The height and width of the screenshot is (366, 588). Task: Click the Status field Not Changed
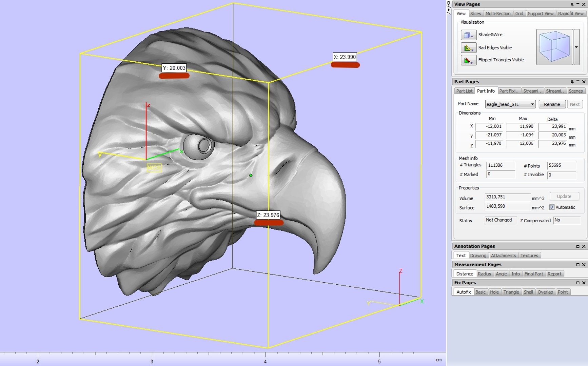[501, 220]
